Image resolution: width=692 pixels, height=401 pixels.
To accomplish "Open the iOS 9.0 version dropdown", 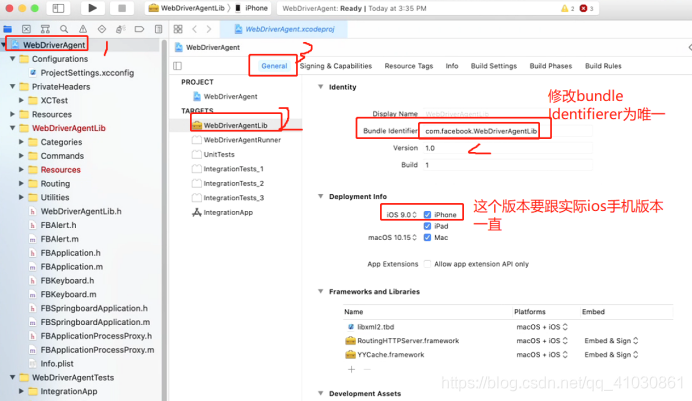I will pyautogui.click(x=401, y=214).
